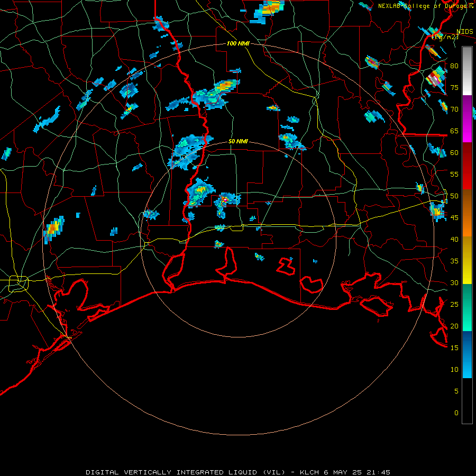The image size is (476, 476).
Task: Click the "(kg/m2)" units label
Action: pyautogui.click(x=445, y=37)
